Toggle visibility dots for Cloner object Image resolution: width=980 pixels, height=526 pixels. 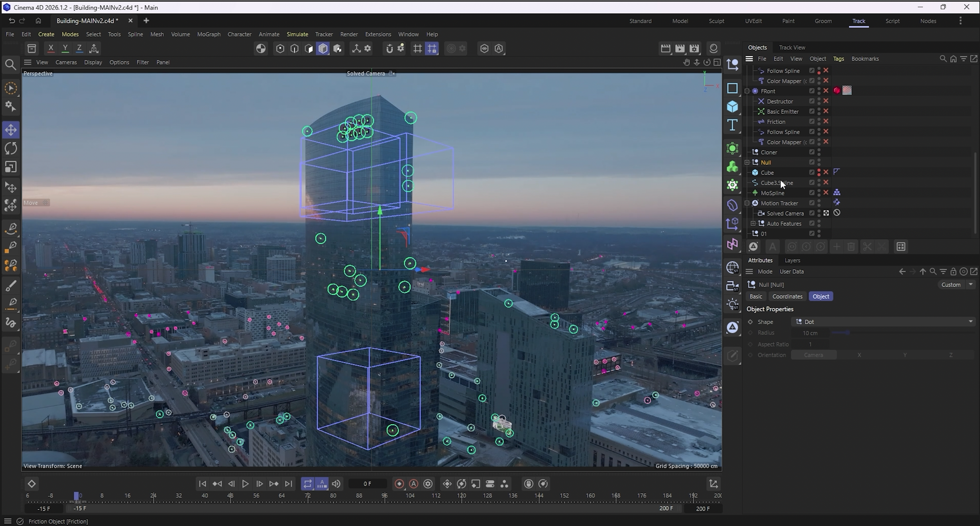819,152
